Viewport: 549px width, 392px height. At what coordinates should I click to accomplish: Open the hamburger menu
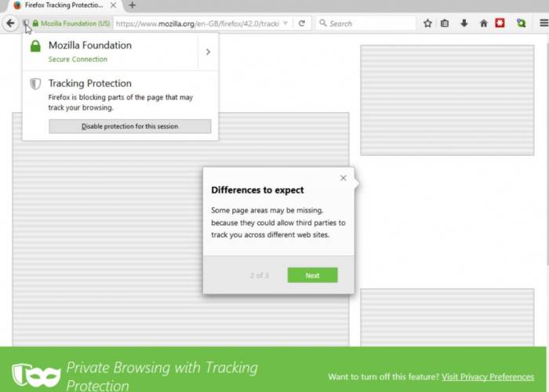(x=544, y=23)
